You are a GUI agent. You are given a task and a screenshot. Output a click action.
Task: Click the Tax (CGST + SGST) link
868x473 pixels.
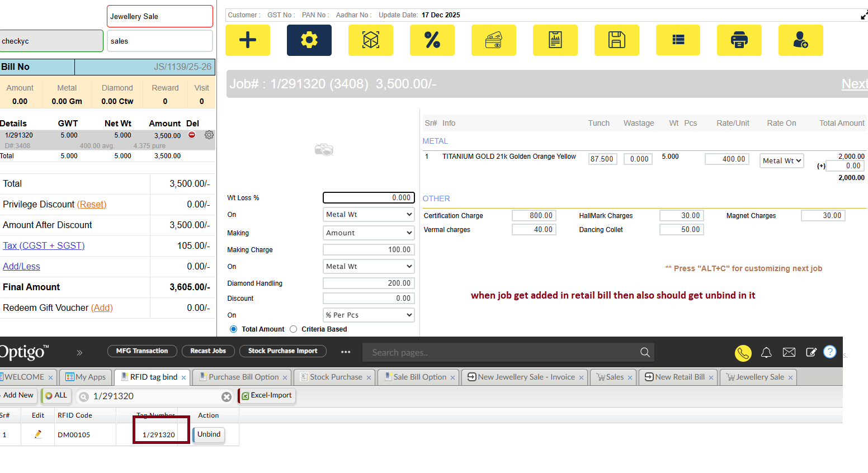click(44, 245)
